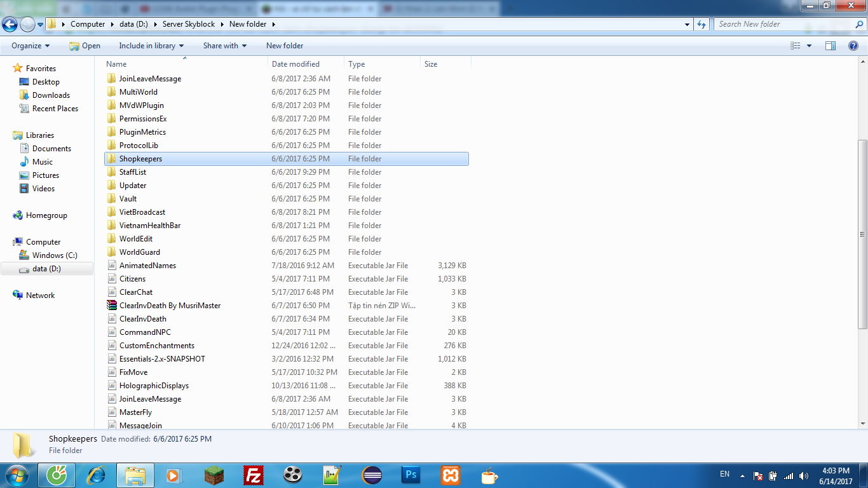
Task: Select Documents under Libraries
Action: pos(51,149)
